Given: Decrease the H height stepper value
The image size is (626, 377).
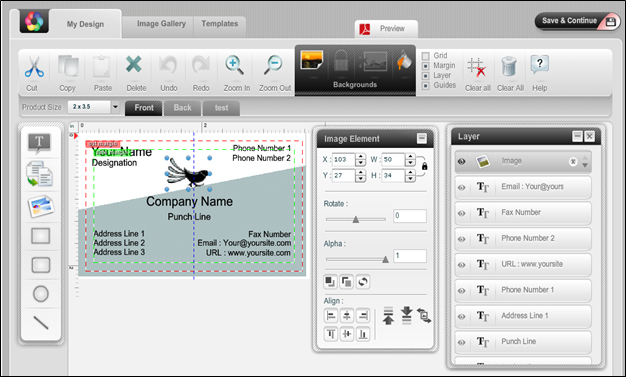Looking at the screenshot, I should pos(410,179).
